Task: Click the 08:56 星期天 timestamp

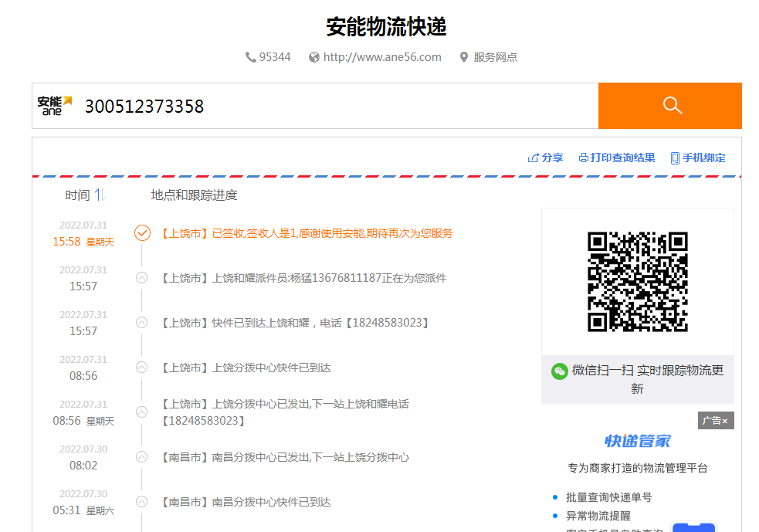Action: coord(83,421)
